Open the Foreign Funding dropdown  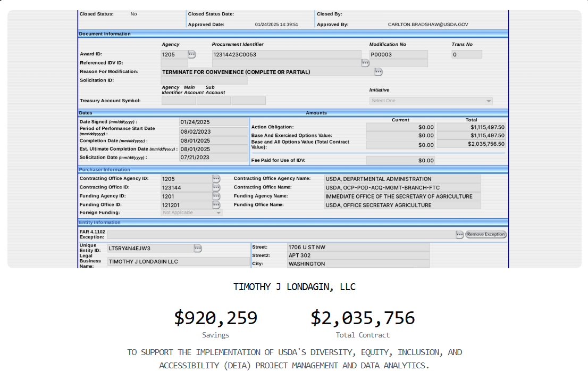[x=219, y=212]
